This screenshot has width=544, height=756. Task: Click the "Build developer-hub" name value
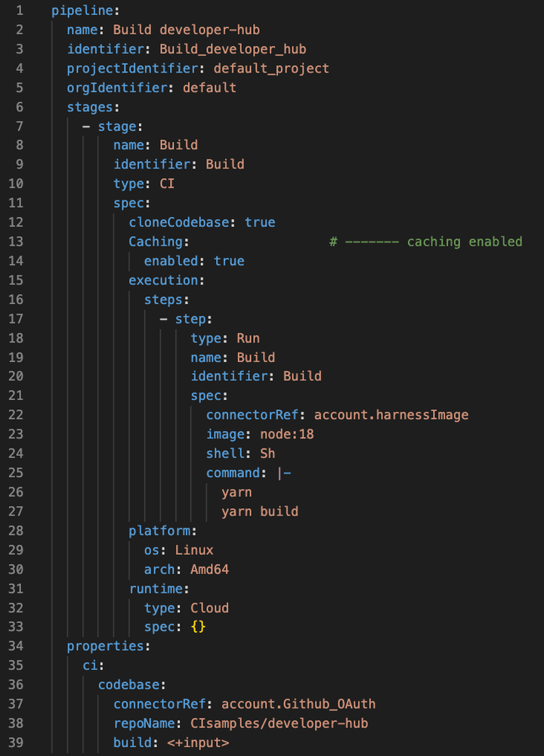186,30
